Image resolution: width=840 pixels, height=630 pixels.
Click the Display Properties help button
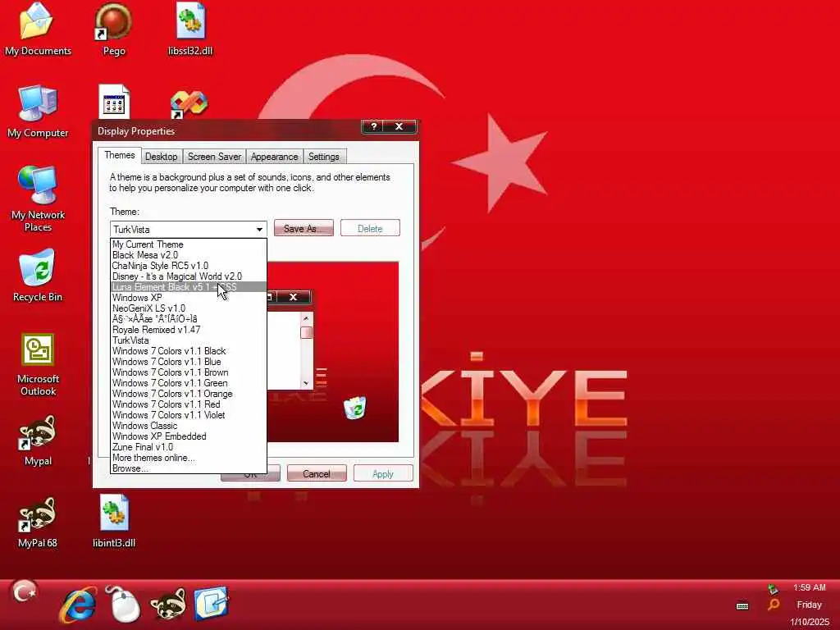[x=373, y=126]
